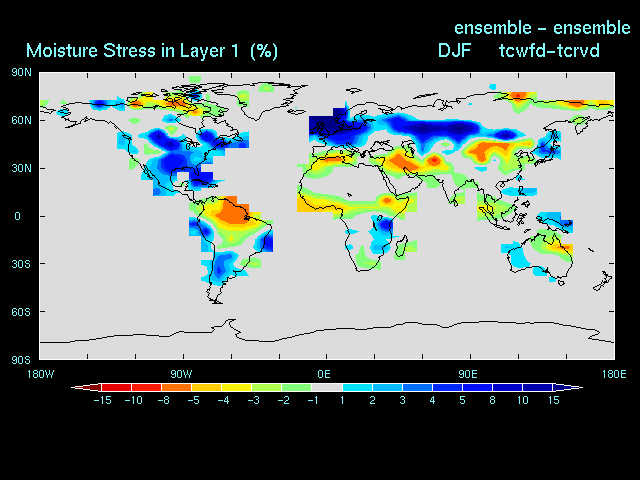Select the "30N" latitude label
The height and width of the screenshot is (480, 640).
pos(21,168)
